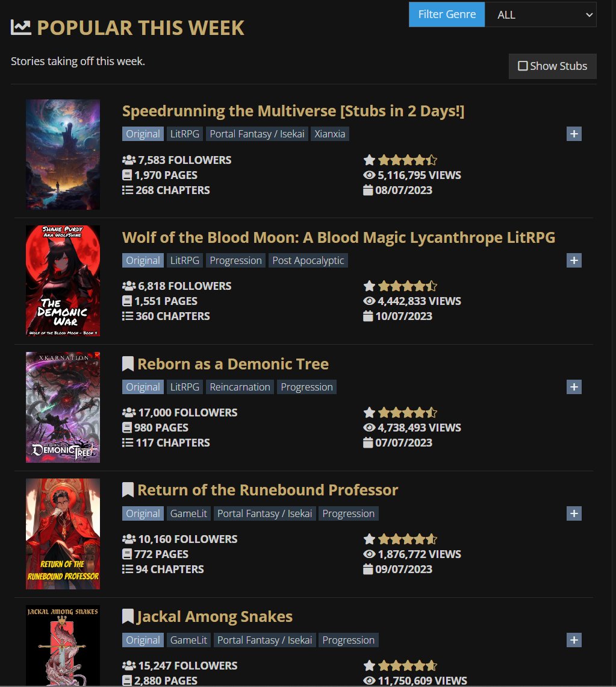This screenshot has height=687, width=616.
Task: Click the Filter Genre button
Action: 446,14
